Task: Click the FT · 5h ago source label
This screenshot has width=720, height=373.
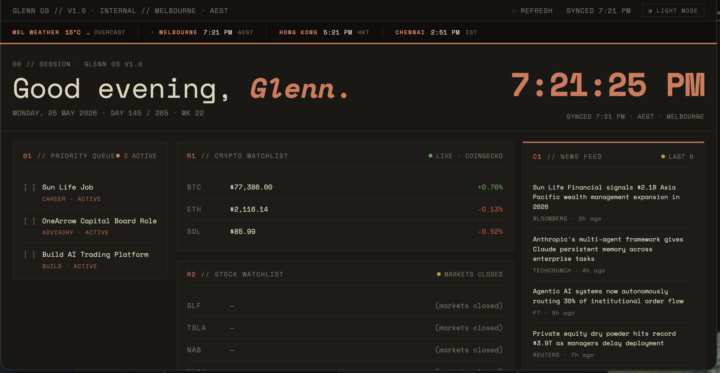Action: [x=553, y=313]
